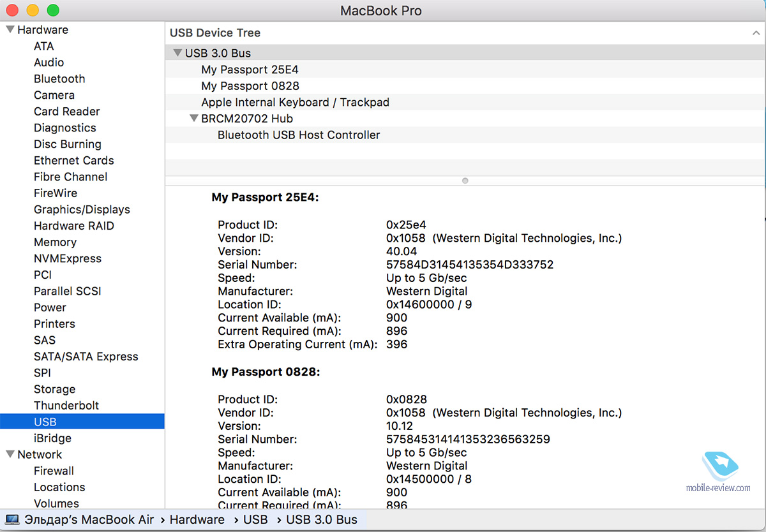
Task: Open the iBridge category
Action: coord(52,438)
